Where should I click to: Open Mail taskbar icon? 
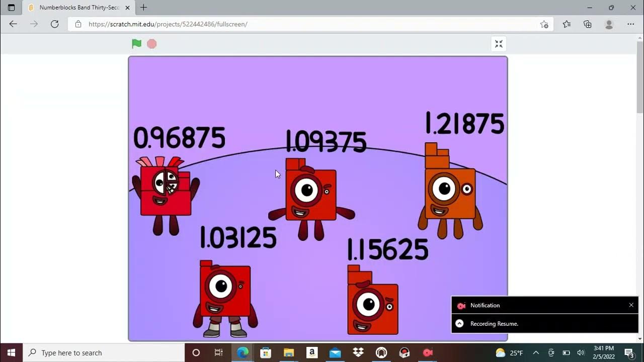pos(335,352)
